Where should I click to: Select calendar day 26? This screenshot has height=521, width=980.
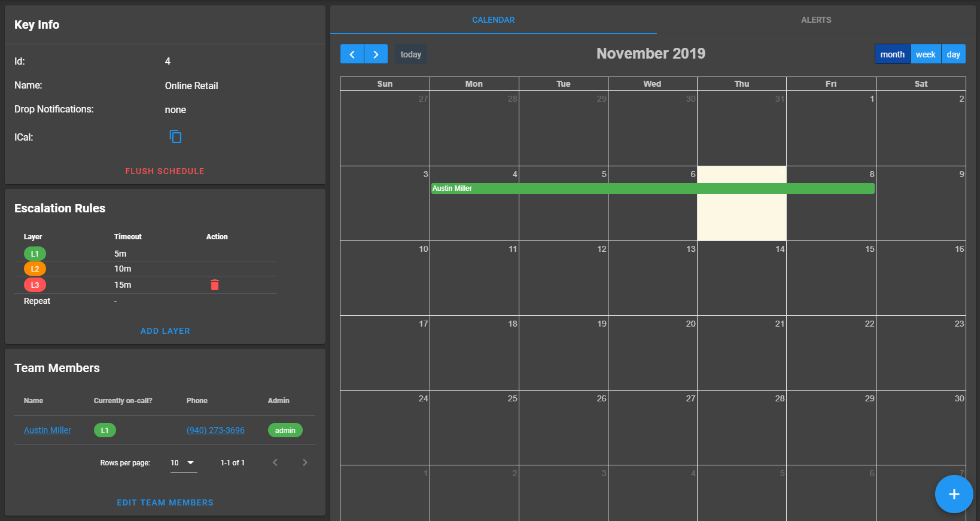click(x=564, y=428)
